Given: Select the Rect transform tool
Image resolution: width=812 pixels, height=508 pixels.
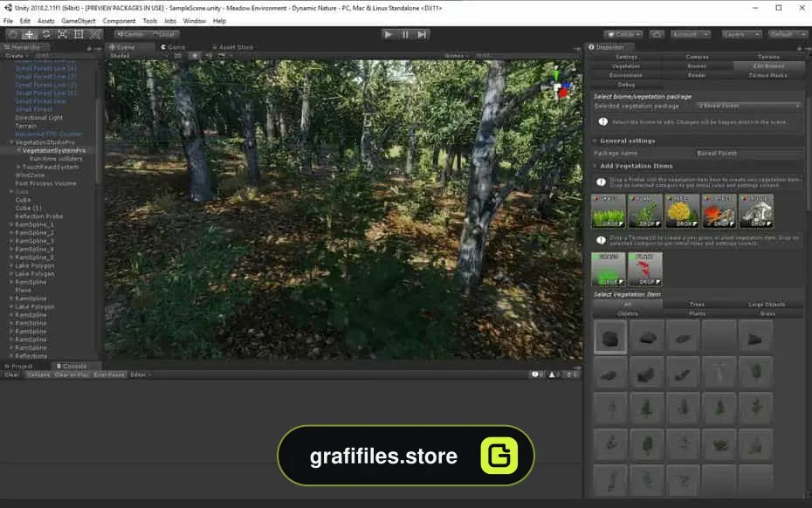Looking at the screenshot, I should pyautogui.click(x=79, y=34).
